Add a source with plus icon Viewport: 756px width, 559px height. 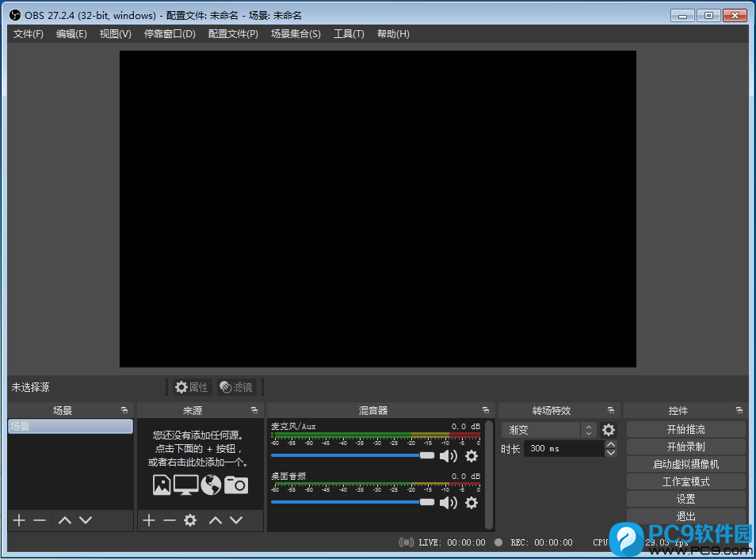click(149, 520)
